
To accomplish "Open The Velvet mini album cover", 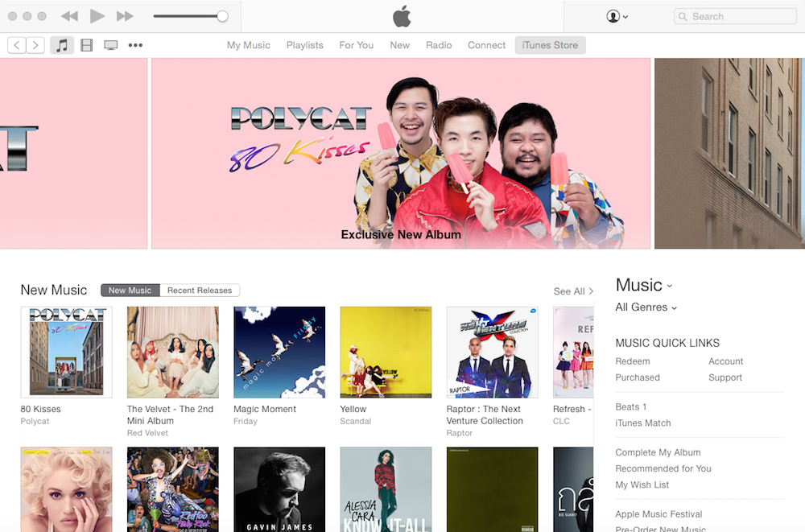I will pyautogui.click(x=173, y=353).
